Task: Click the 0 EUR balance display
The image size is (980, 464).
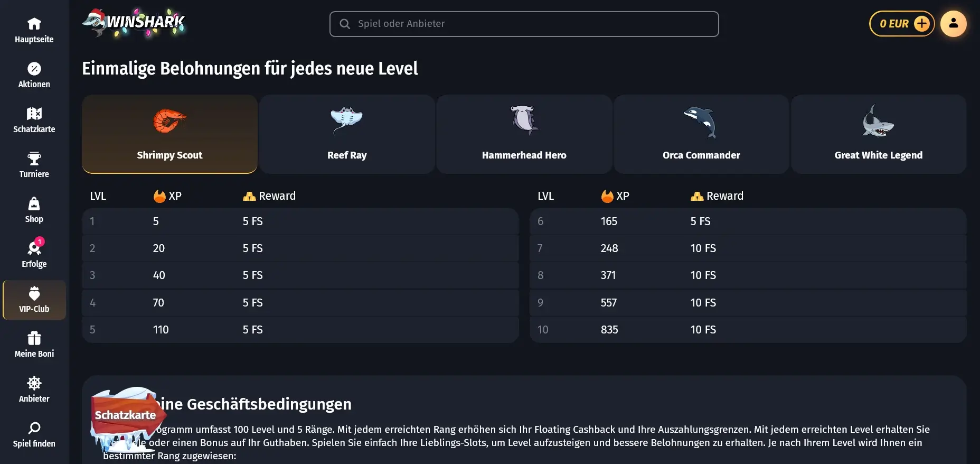Action: point(893,23)
